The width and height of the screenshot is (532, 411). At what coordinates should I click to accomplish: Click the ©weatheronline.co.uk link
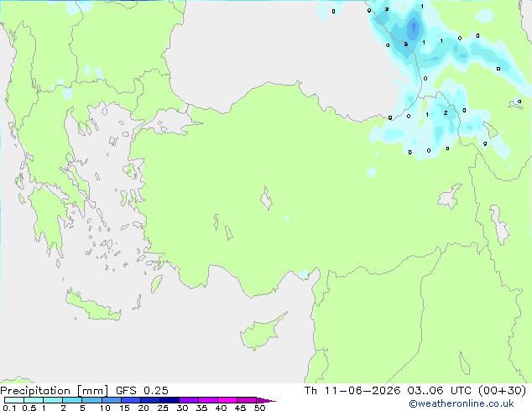(x=462, y=403)
